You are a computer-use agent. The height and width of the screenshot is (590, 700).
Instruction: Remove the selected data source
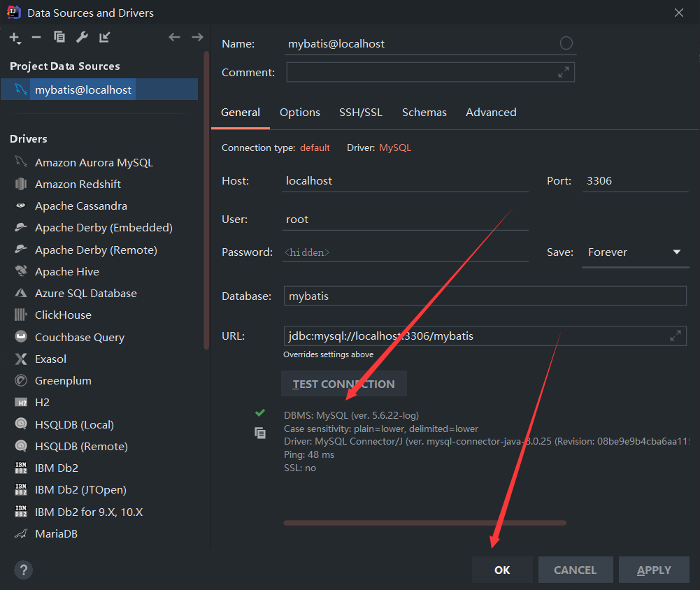[36, 37]
